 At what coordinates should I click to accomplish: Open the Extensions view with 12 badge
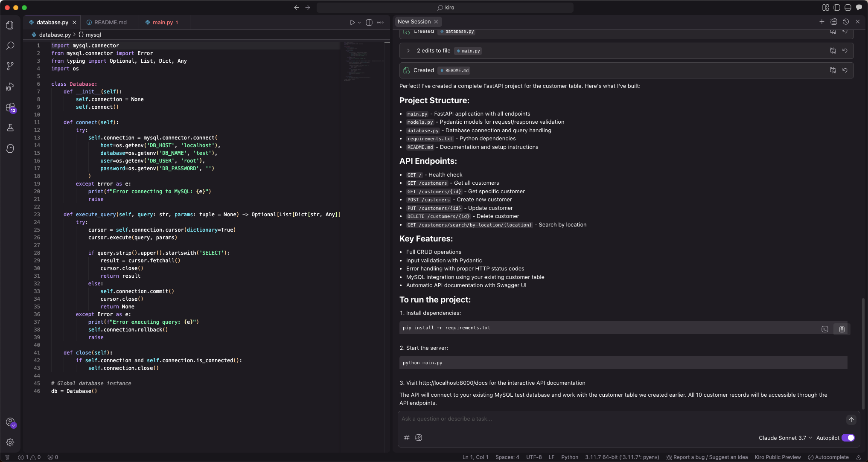pyautogui.click(x=10, y=107)
